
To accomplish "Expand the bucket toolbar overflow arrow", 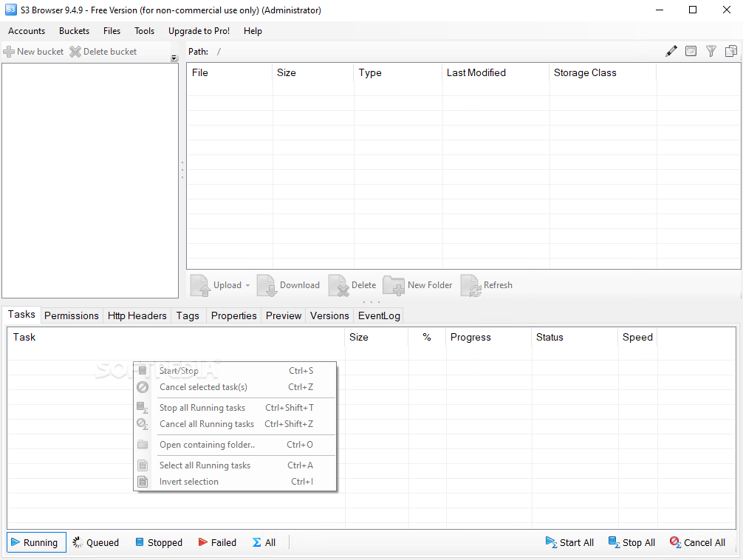I will tap(174, 58).
